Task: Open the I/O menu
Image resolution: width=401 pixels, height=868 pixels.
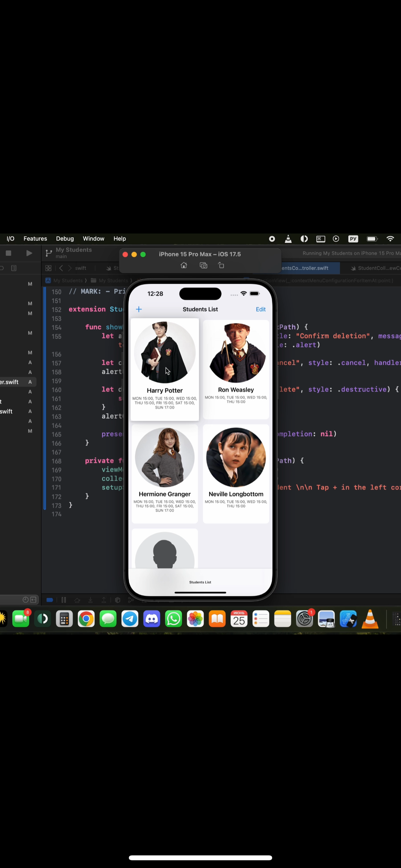Action: click(10, 239)
